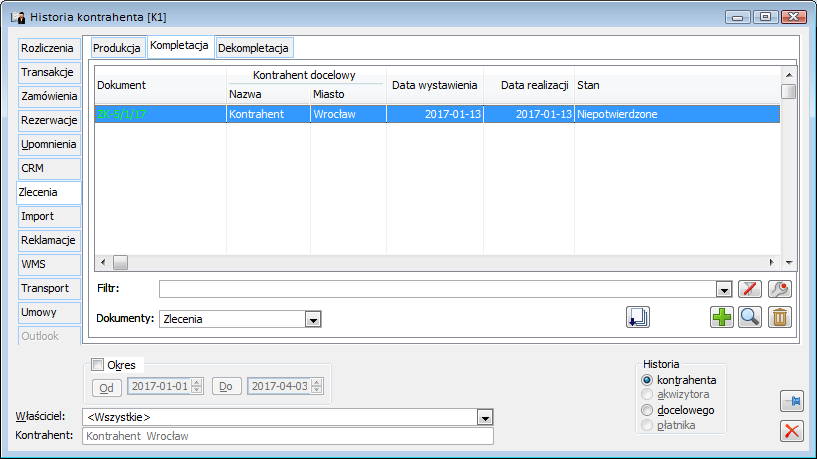Select the ZK-5/1/17 document row
Image resolution: width=817 pixels, height=459 pixels.
[437, 114]
